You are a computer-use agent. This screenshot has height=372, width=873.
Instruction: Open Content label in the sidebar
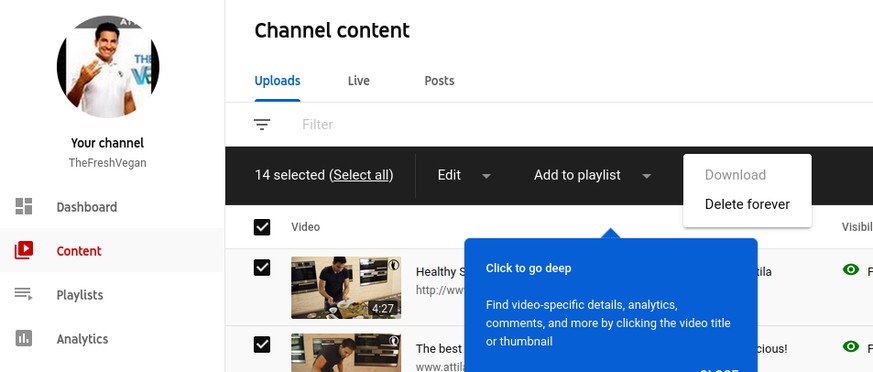79,251
